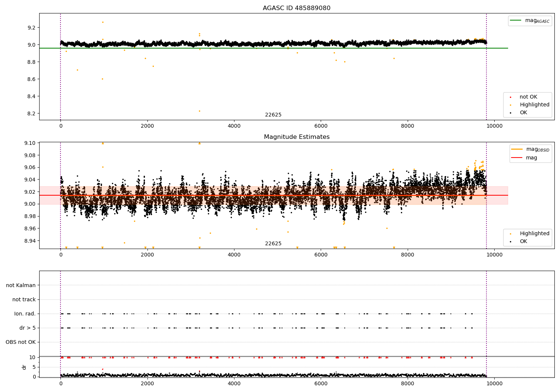Click the 10000 x-tick under the bottom plot
The height and width of the screenshot is (392, 560).
(494, 383)
